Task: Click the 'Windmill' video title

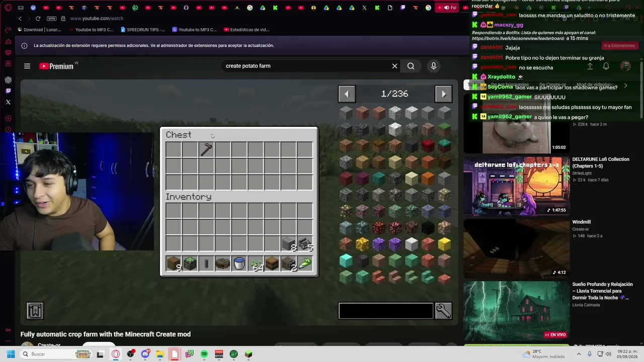Action: [582, 222]
